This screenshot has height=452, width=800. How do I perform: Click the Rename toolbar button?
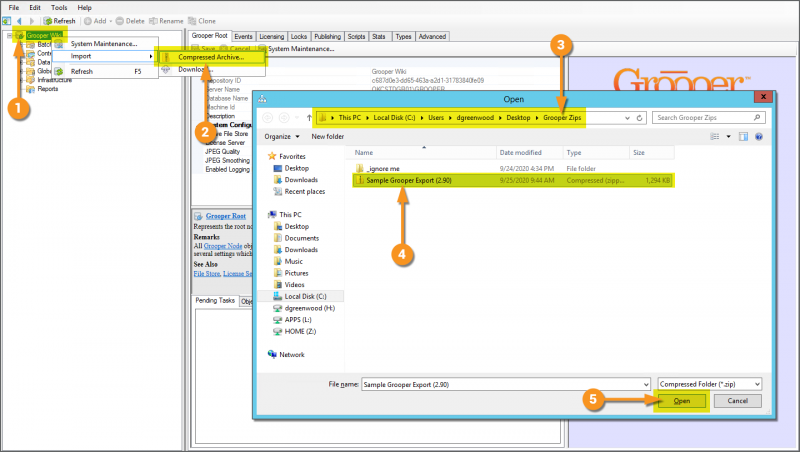pos(166,21)
